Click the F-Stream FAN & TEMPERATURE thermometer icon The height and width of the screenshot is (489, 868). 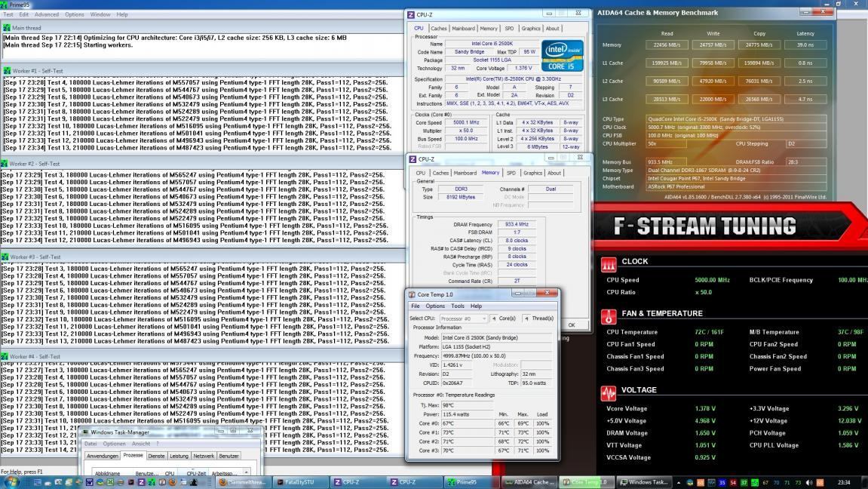[609, 317]
